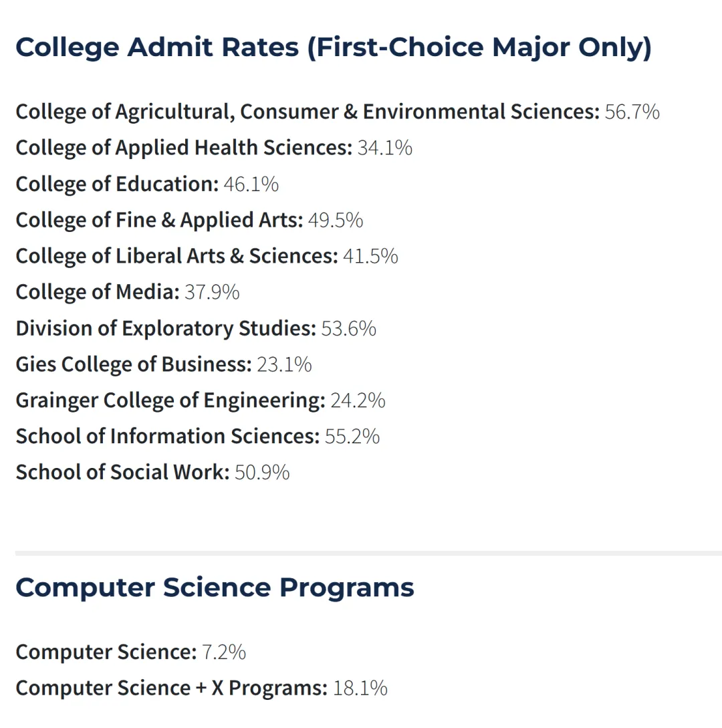Select the Computer Science + X Programs label
Image resolution: width=722 pixels, height=728 pixels.
point(171,688)
